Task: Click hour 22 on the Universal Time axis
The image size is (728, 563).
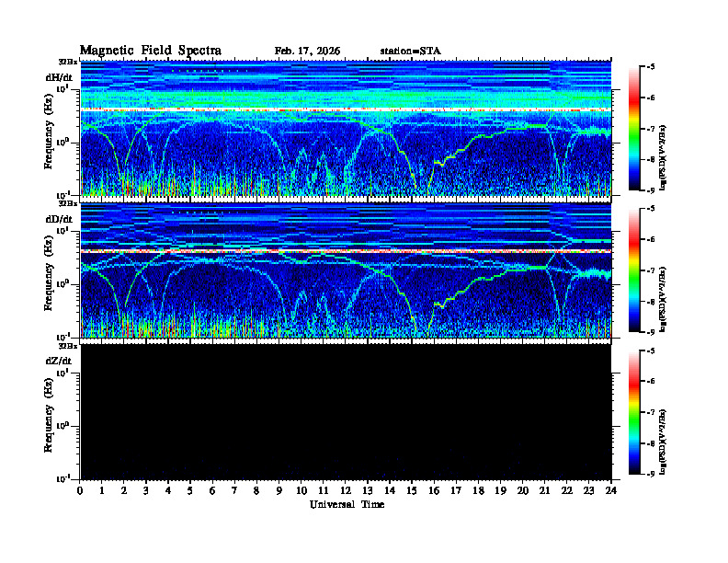Action: [566, 490]
